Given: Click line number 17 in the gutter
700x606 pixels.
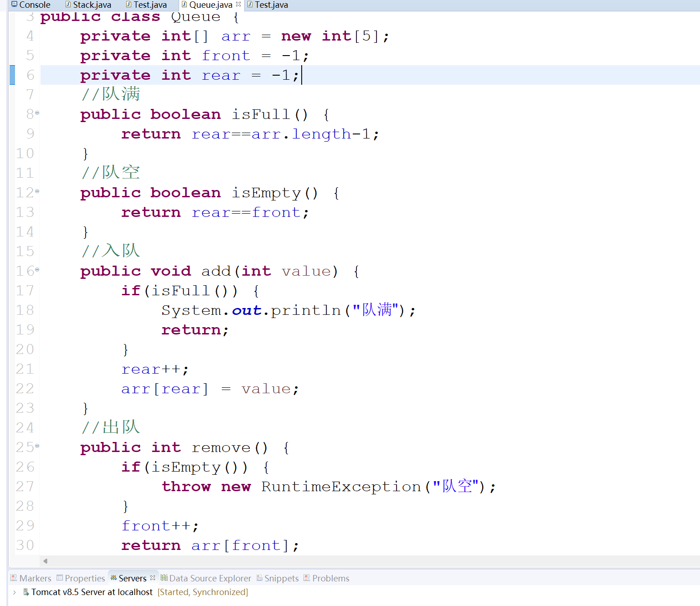Looking at the screenshot, I should point(25,291).
